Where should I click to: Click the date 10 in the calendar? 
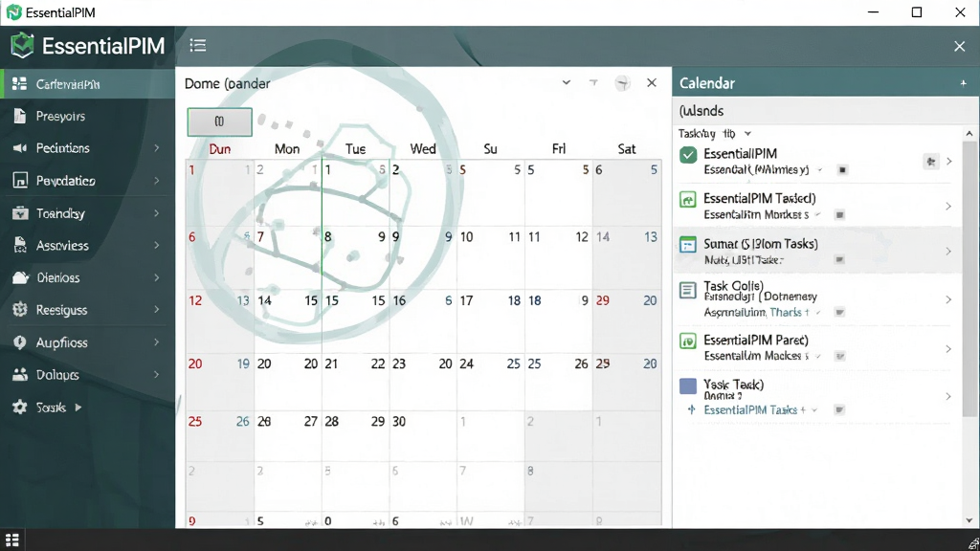(466, 237)
